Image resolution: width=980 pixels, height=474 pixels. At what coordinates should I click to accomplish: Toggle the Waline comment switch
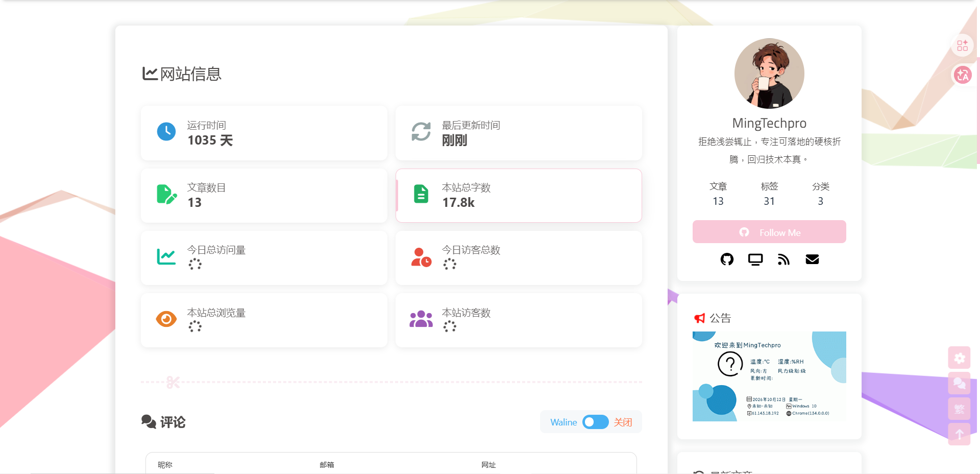pyautogui.click(x=595, y=422)
